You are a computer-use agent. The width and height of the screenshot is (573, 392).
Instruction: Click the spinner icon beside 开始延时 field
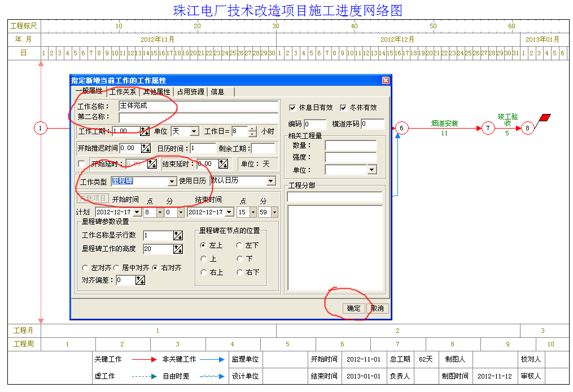point(152,164)
